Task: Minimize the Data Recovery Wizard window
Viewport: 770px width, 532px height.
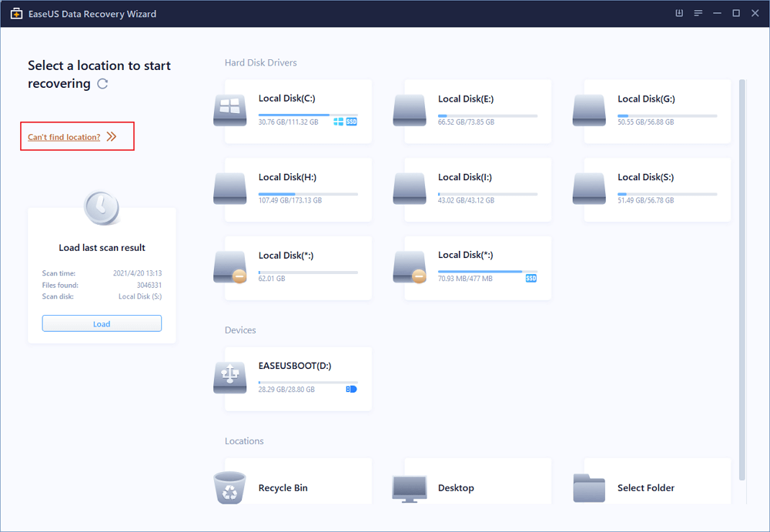Action: pos(717,13)
